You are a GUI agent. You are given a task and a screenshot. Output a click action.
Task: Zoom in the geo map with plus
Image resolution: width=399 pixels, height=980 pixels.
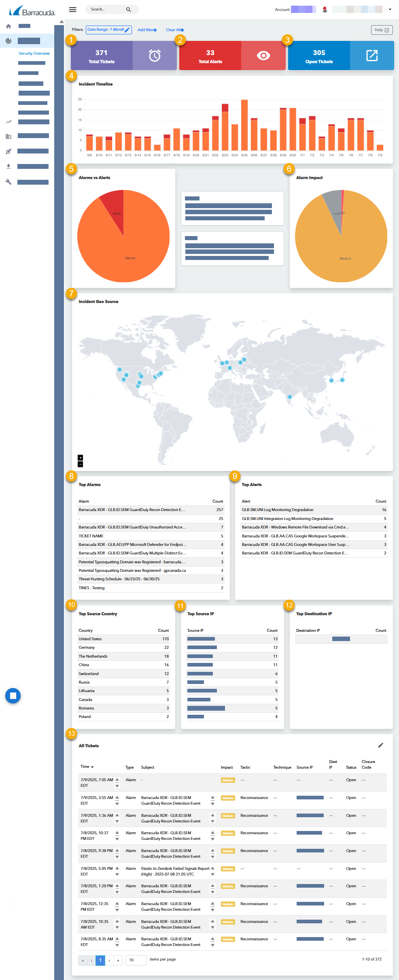pyautogui.click(x=80, y=458)
